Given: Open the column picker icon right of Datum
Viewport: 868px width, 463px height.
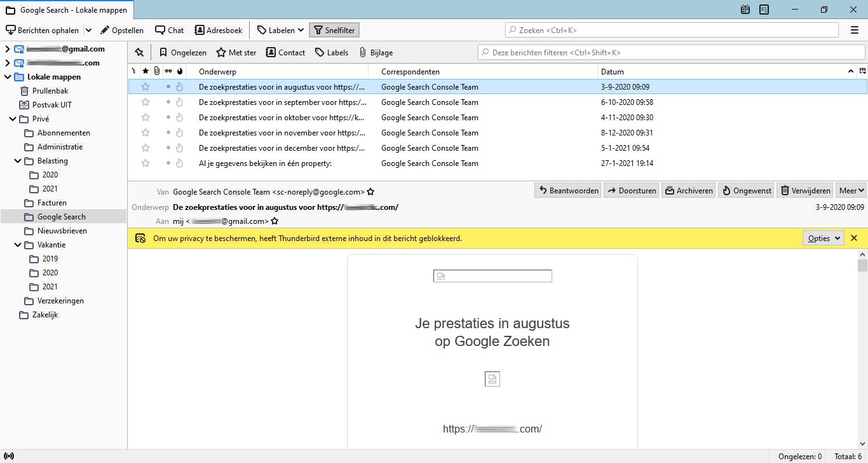Looking at the screenshot, I should pyautogui.click(x=862, y=71).
